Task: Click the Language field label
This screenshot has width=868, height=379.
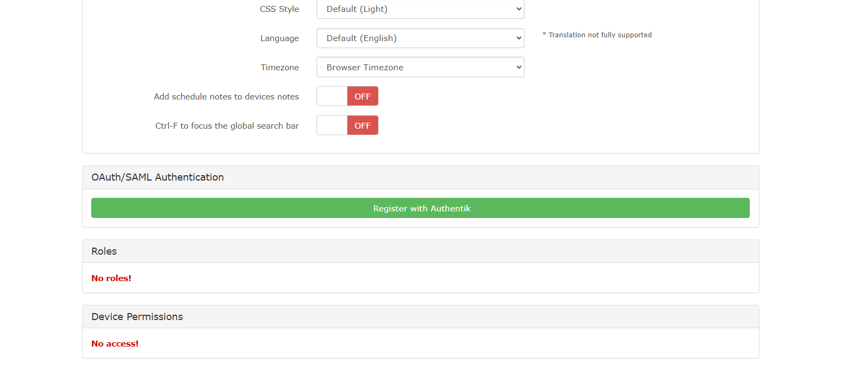Action: (279, 38)
